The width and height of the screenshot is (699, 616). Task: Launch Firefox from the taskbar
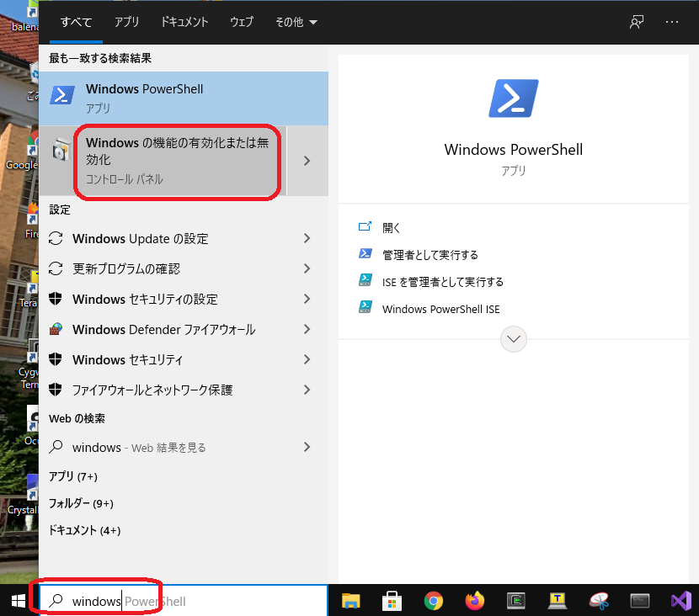point(475,601)
